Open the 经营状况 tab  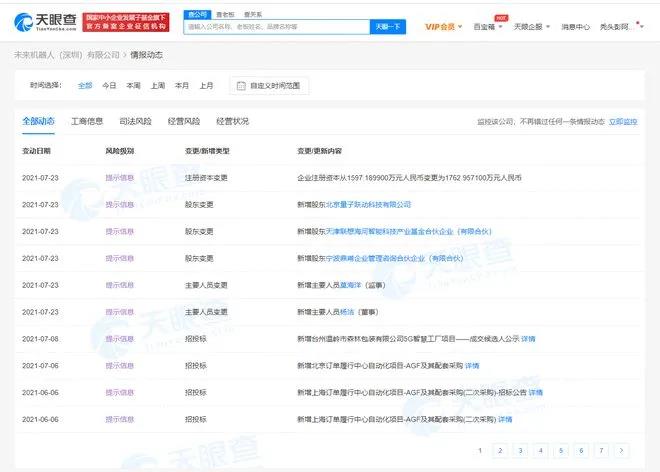point(232,122)
